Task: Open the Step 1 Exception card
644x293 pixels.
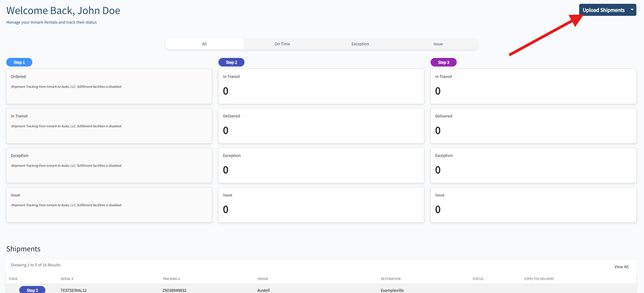Action: click(109, 165)
